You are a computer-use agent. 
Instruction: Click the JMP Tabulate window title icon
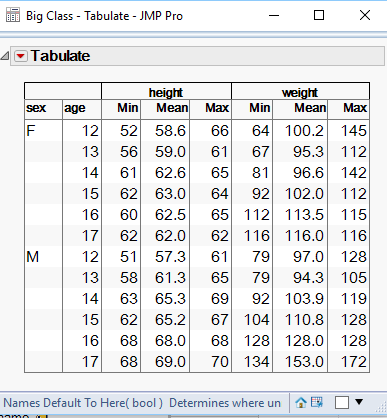(x=13, y=15)
